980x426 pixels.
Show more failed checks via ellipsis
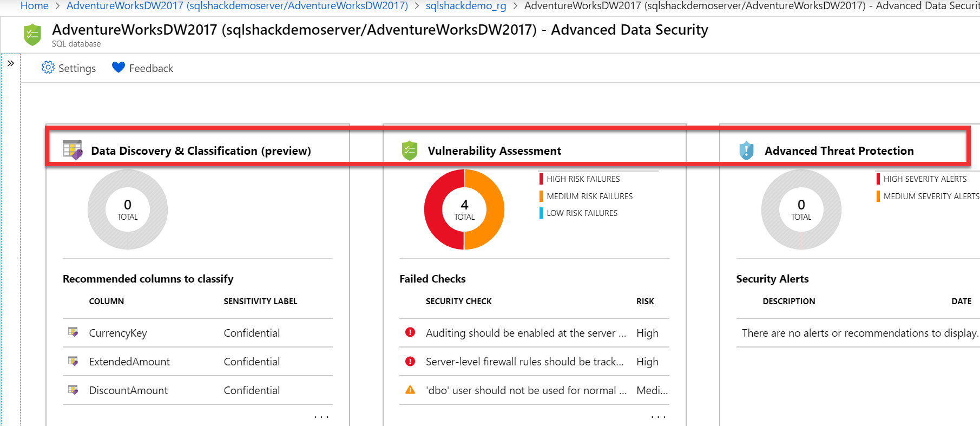658,417
